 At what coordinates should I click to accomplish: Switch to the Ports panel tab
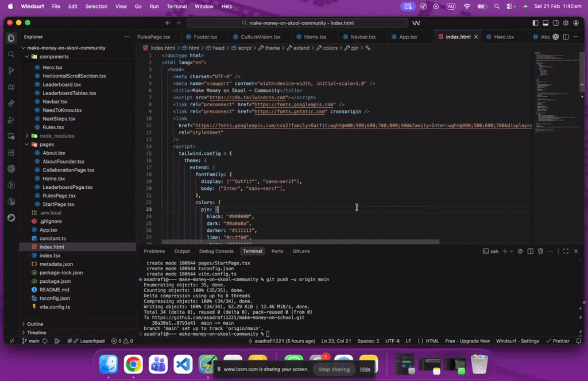pos(277,251)
